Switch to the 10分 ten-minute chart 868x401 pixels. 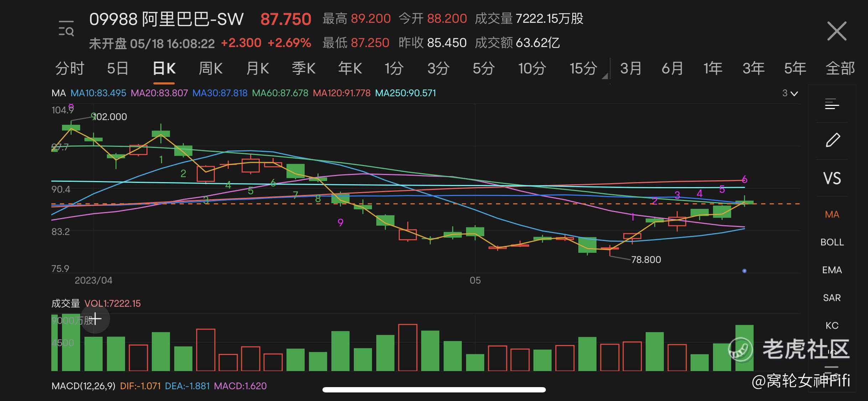532,68
